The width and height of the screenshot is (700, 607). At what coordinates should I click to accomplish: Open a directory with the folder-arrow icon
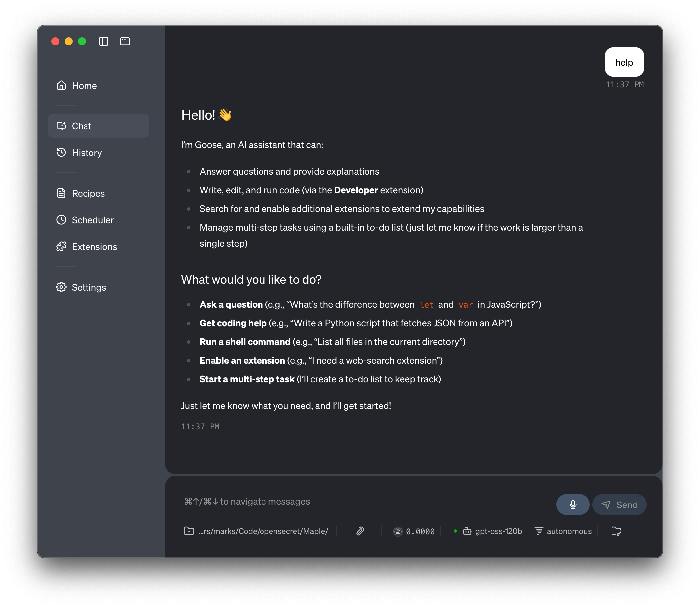point(616,531)
